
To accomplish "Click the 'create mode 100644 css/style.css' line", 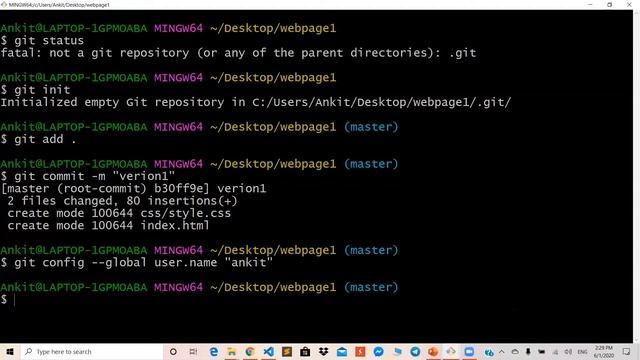I will point(119,213).
